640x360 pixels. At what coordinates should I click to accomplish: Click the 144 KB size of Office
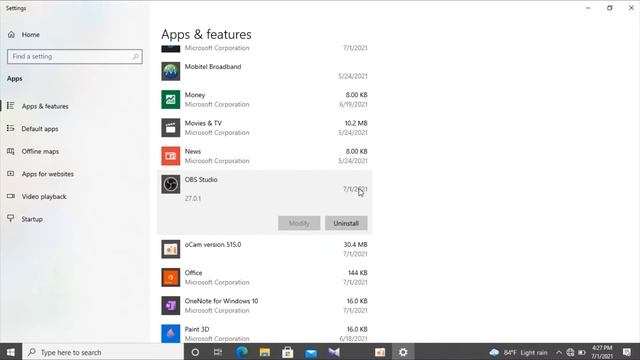click(x=358, y=273)
